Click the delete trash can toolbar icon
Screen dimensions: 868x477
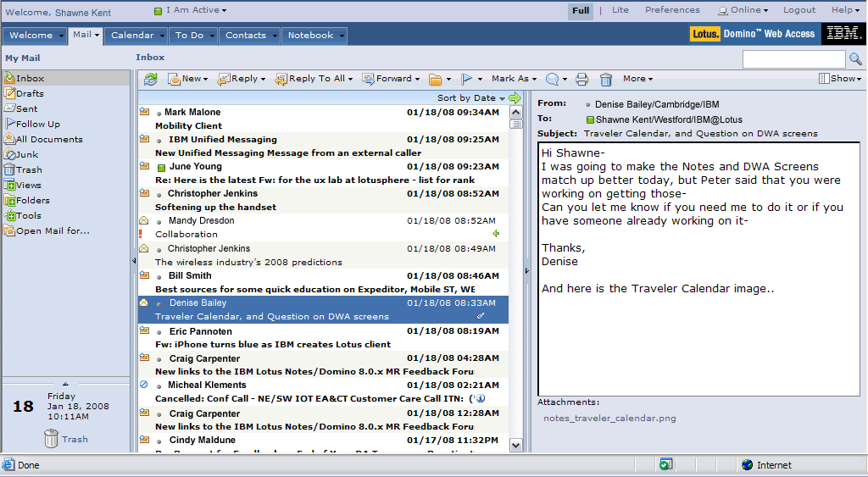(x=606, y=79)
